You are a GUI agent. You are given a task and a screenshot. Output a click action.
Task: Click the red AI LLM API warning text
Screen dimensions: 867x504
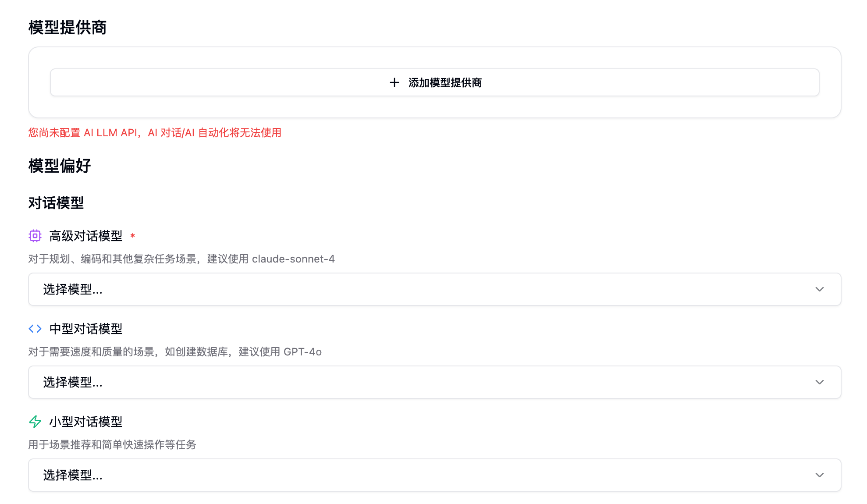pos(155,133)
